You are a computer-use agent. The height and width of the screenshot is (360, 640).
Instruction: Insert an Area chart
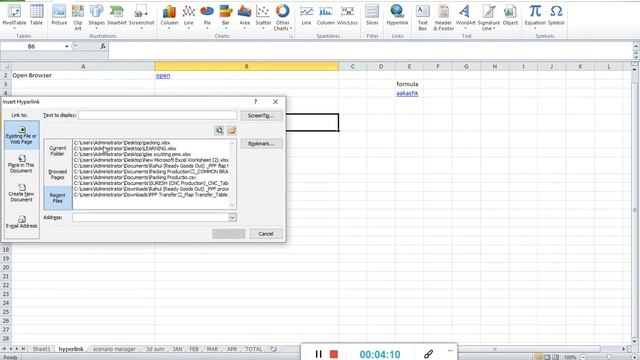coord(244,16)
